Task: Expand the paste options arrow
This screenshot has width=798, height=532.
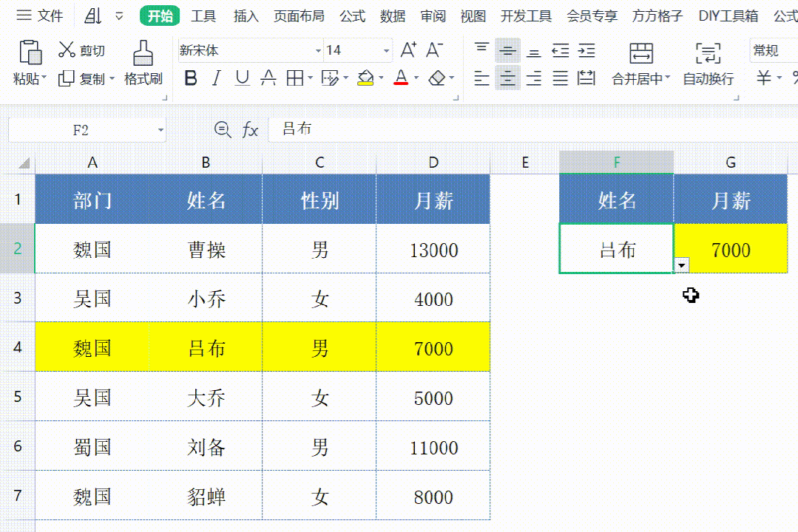Action: pyautogui.click(x=44, y=78)
